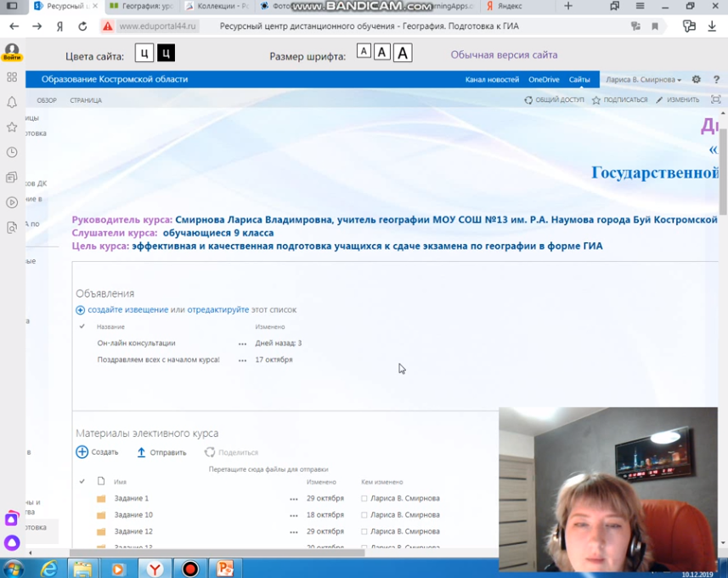Image resolution: width=728 pixels, height=578 pixels.
Task: Open Windows Start menu
Action: pos(14,569)
